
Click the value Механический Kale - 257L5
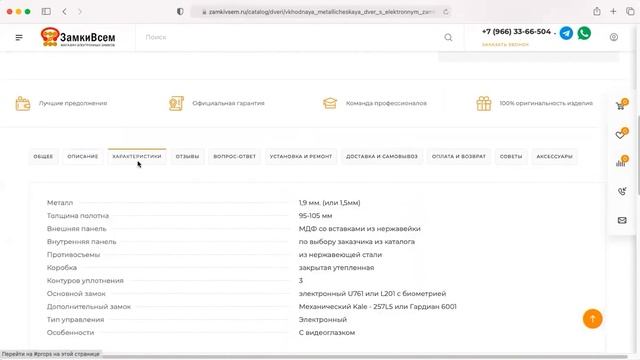pyautogui.click(x=378, y=307)
